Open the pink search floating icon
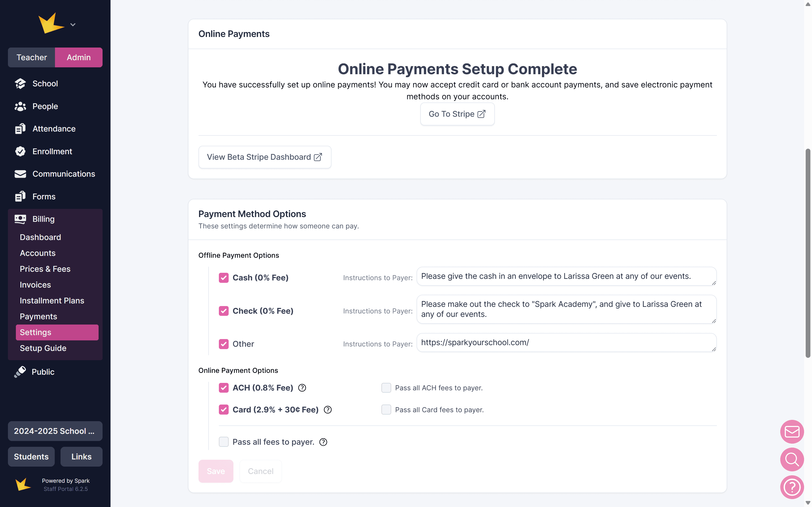This screenshot has width=812, height=507. pyautogui.click(x=792, y=459)
